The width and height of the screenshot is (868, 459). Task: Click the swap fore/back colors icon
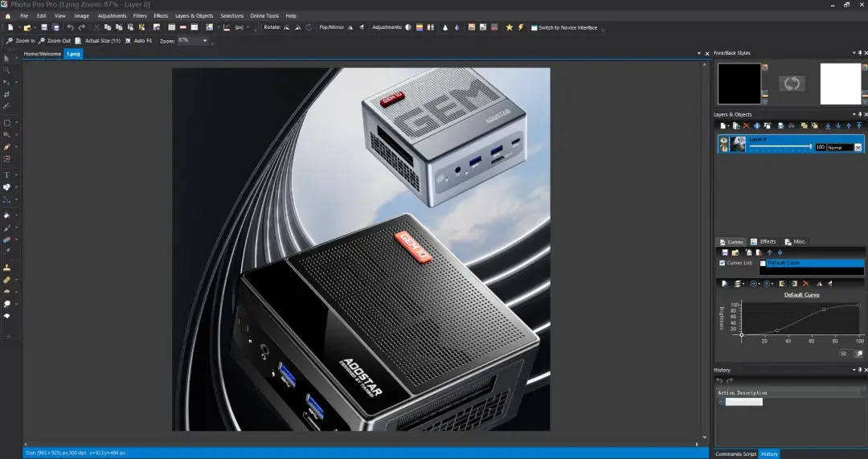792,84
